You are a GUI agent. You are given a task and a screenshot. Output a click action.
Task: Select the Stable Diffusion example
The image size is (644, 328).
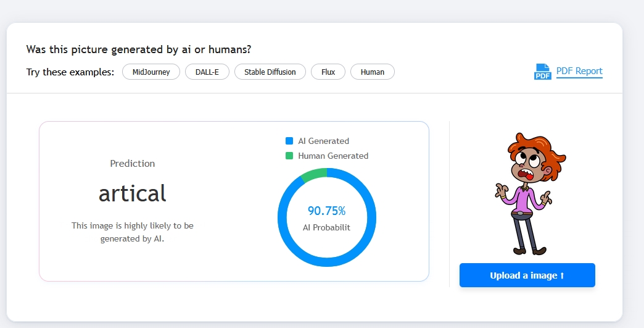click(x=270, y=72)
